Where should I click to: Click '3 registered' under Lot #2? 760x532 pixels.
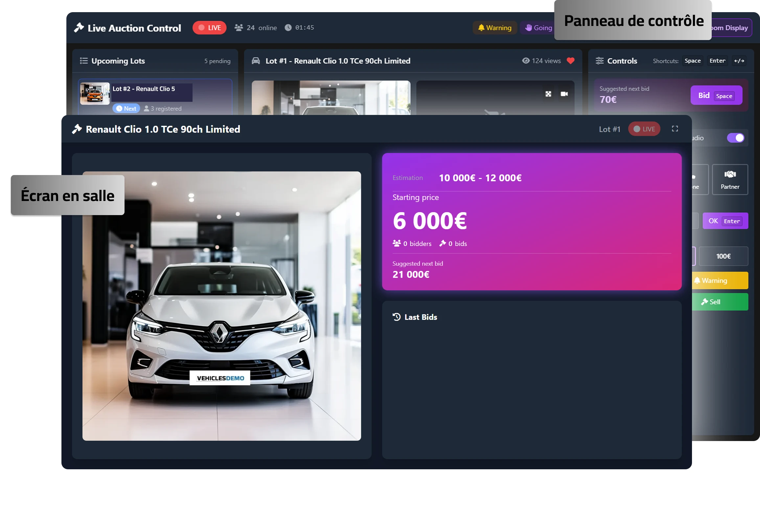coord(163,108)
